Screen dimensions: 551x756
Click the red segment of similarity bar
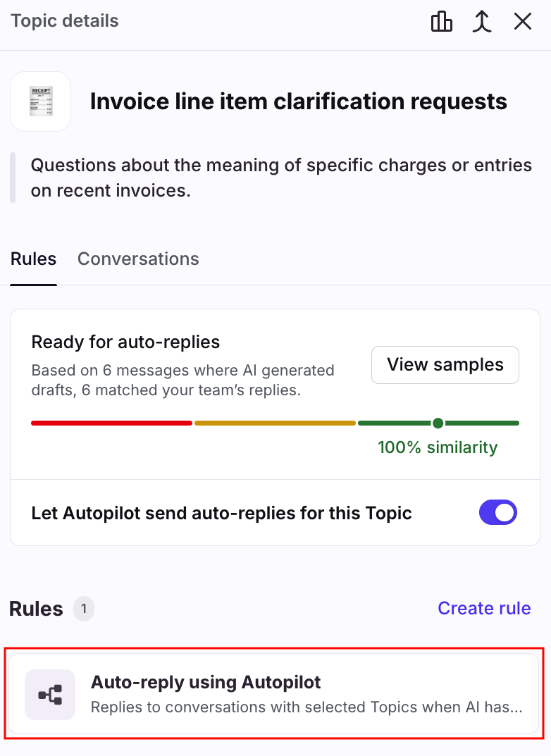click(x=111, y=423)
